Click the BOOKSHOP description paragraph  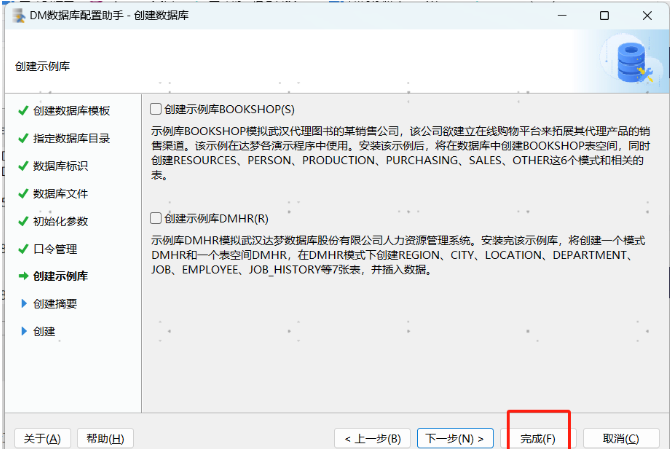click(400, 153)
